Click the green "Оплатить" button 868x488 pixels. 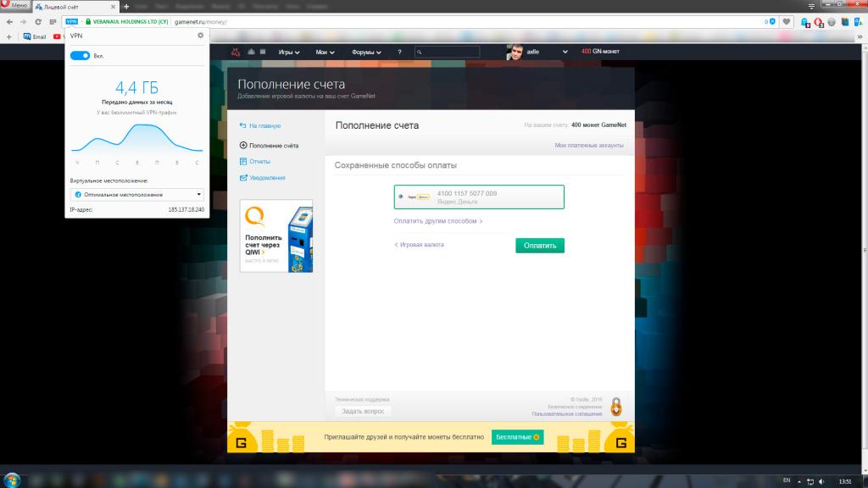tap(540, 246)
